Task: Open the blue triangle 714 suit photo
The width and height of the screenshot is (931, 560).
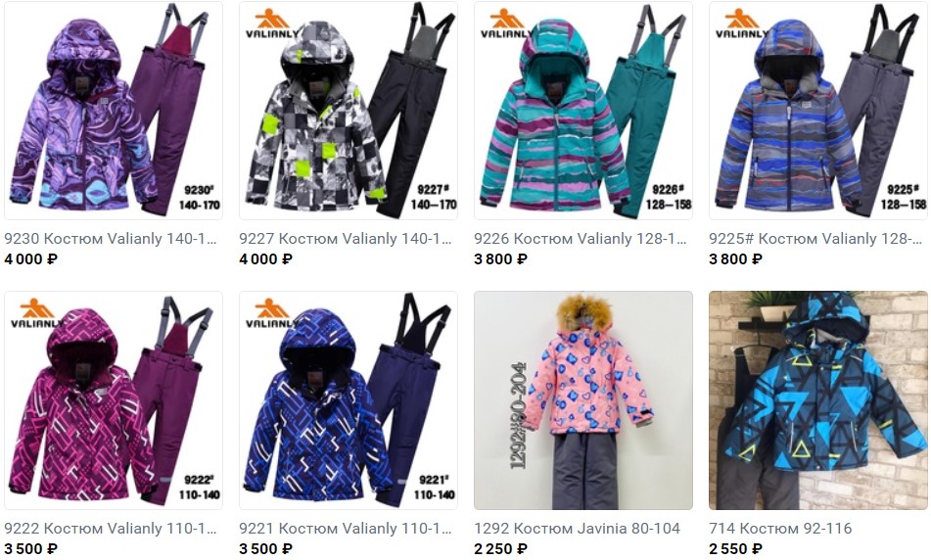Action: click(818, 400)
